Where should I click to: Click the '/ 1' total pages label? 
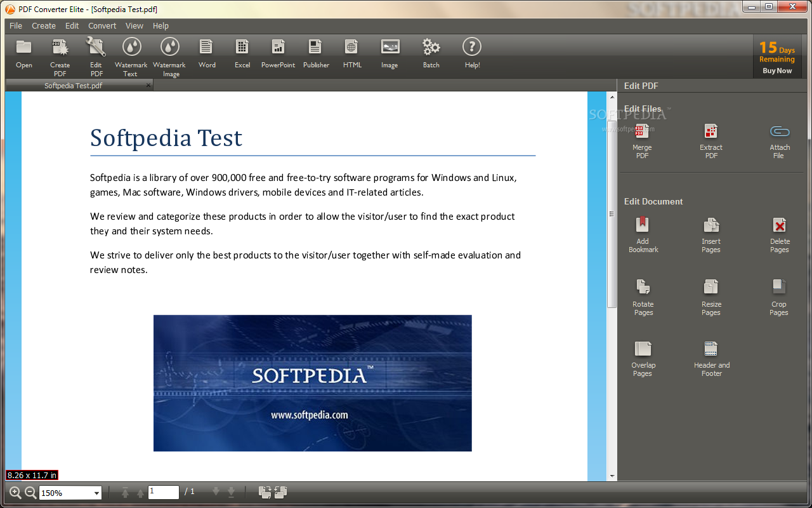pos(189,492)
